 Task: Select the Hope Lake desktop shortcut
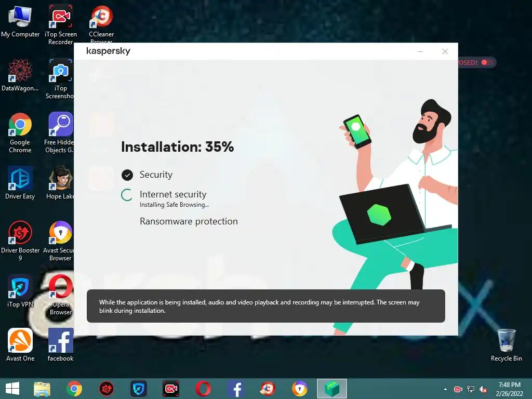pos(60,182)
